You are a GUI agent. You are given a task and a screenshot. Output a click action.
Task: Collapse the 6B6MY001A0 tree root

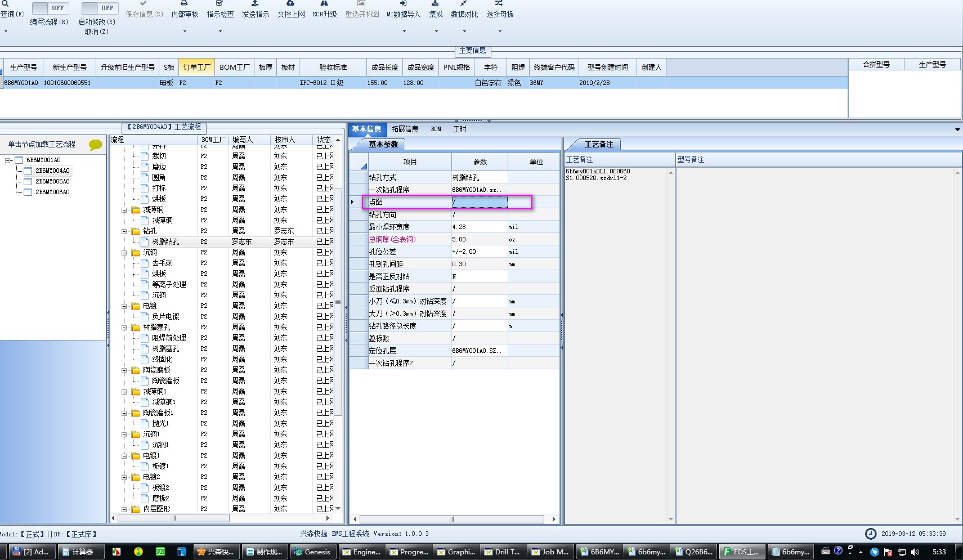[8, 160]
